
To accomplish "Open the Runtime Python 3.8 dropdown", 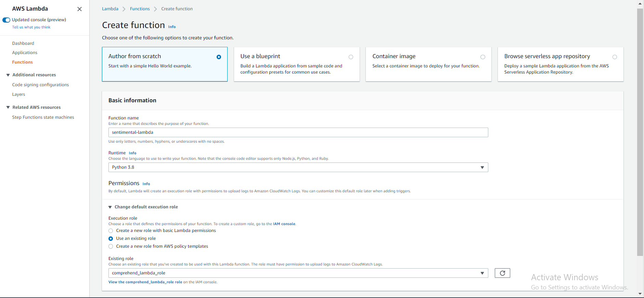I will [x=298, y=167].
